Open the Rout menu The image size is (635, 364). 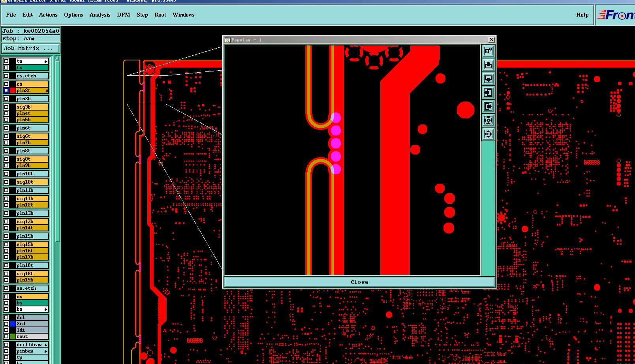click(160, 15)
